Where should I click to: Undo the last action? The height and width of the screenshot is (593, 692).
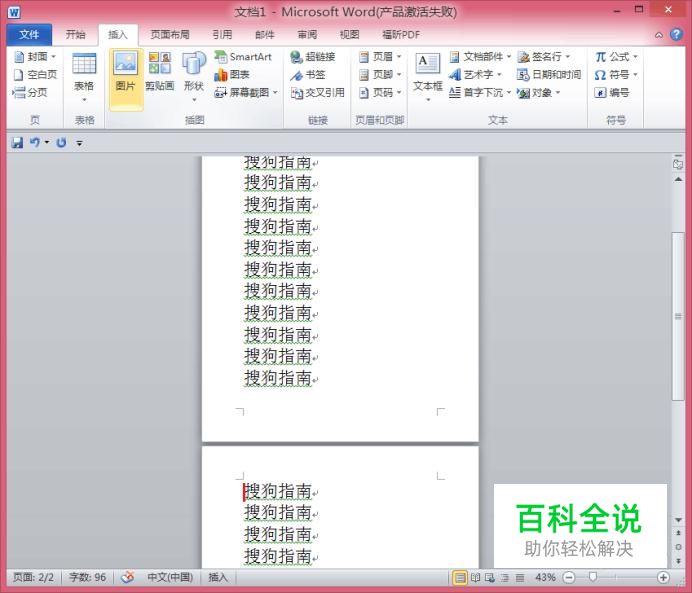point(34,143)
